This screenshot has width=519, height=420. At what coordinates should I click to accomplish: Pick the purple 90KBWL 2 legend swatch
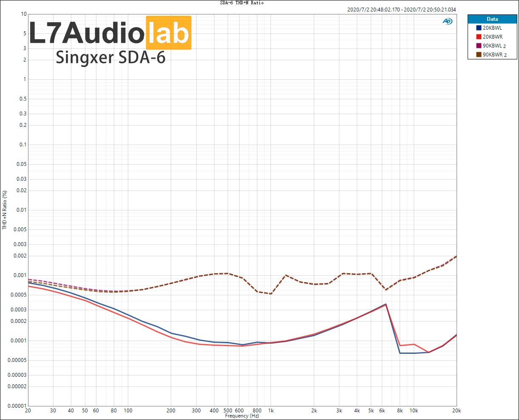coord(479,46)
